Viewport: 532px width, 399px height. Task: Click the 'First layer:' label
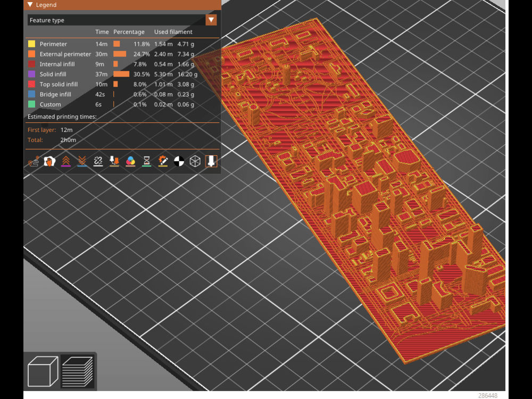point(41,130)
